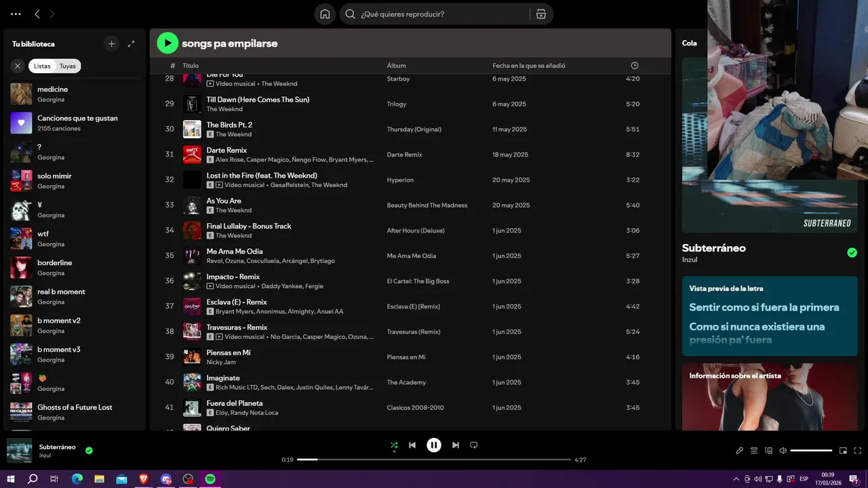Open the Windows Start menu
868x488 pixels.
tap(11, 479)
